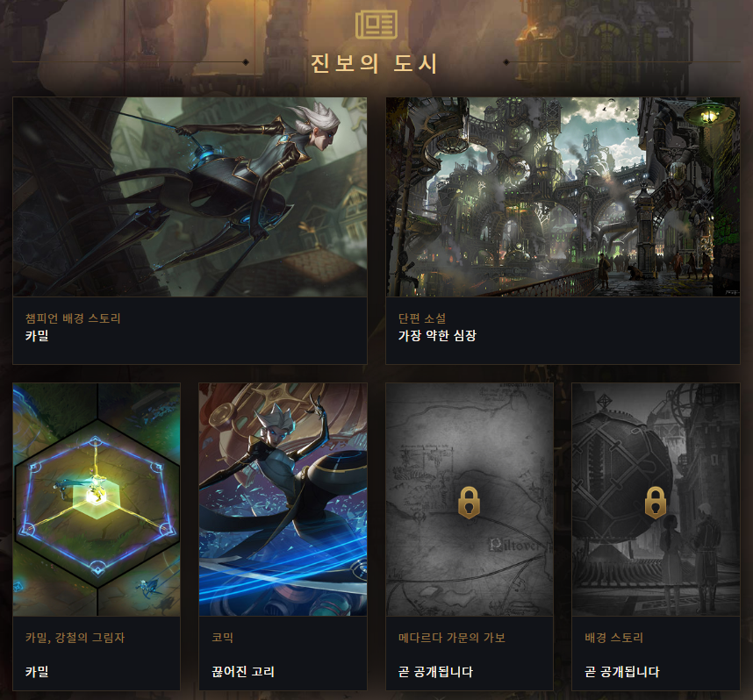
Task: Open the 카밀 champion story title
Action: click(x=37, y=336)
